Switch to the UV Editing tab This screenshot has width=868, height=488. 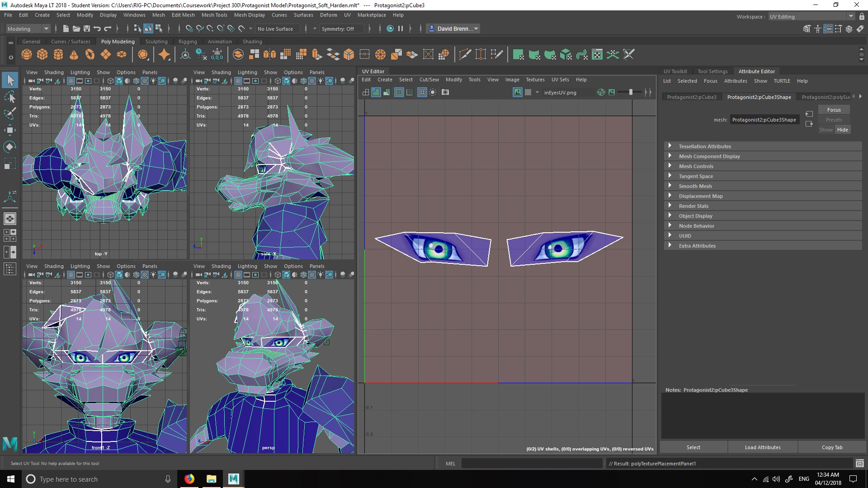point(781,16)
